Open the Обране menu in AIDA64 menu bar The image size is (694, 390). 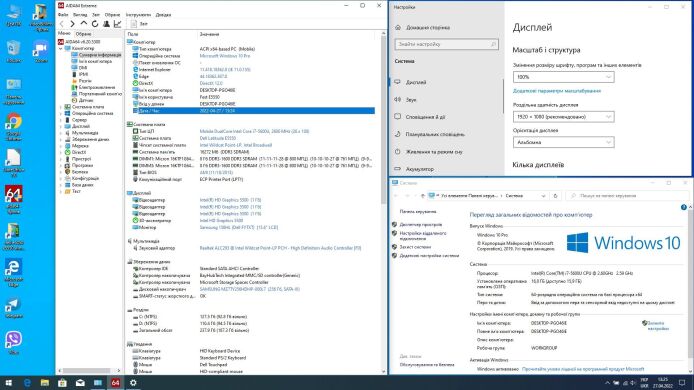[x=112, y=15]
